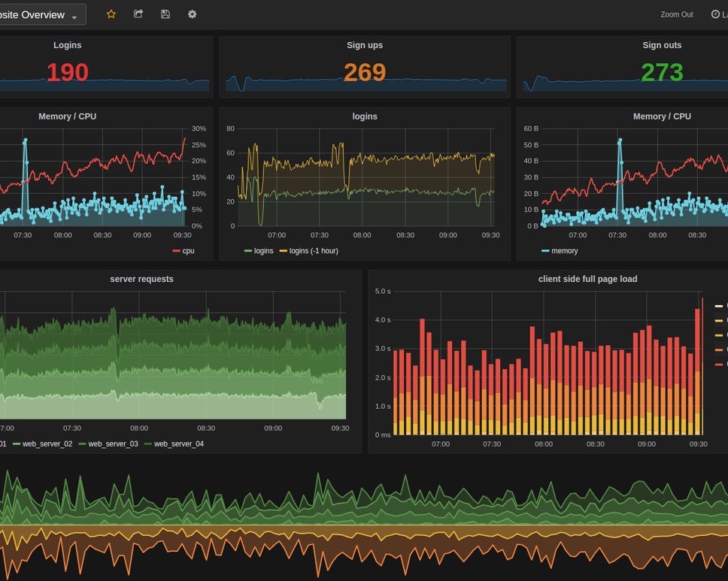The width and height of the screenshot is (728, 581).
Task: Click the 273 Sign outs stat value
Action: (662, 73)
